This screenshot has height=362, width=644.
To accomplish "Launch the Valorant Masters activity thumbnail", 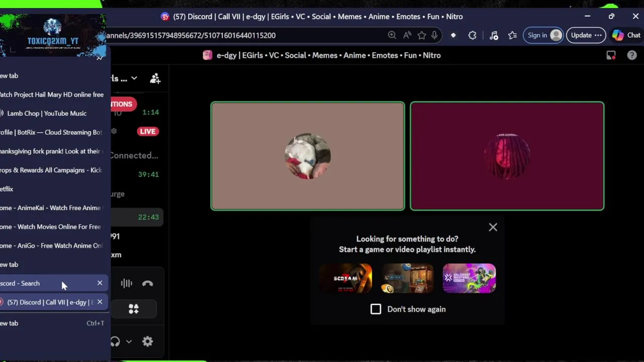I will tap(469, 278).
